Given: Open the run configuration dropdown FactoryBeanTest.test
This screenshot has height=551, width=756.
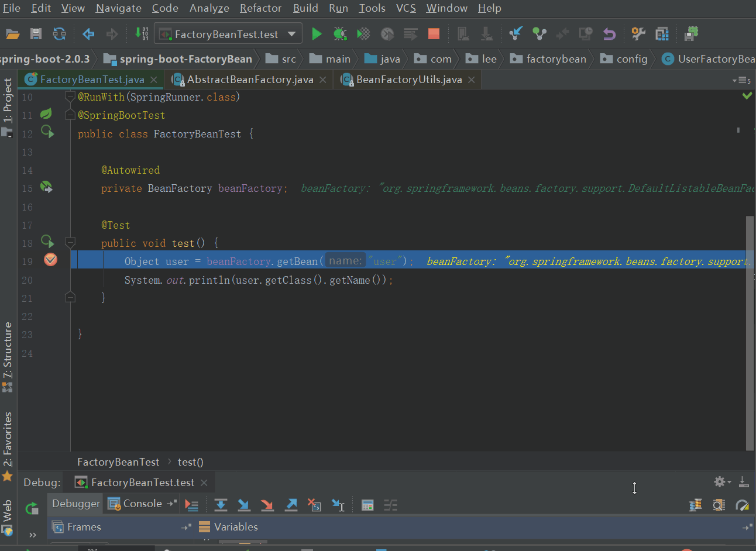Looking at the screenshot, I should pyautogui.click(x=228, y=34).
